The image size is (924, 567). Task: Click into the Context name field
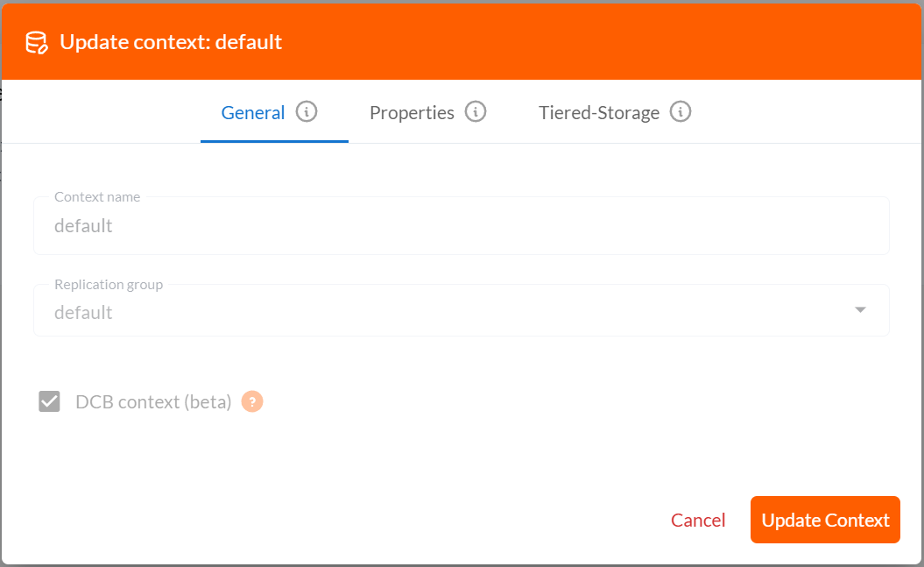pyautogui.click(x=461, y=226)
